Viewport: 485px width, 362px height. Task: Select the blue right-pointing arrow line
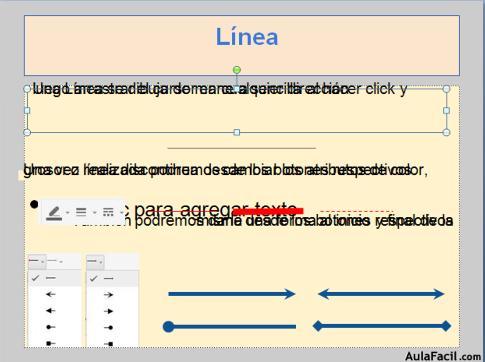pos(232,294)
